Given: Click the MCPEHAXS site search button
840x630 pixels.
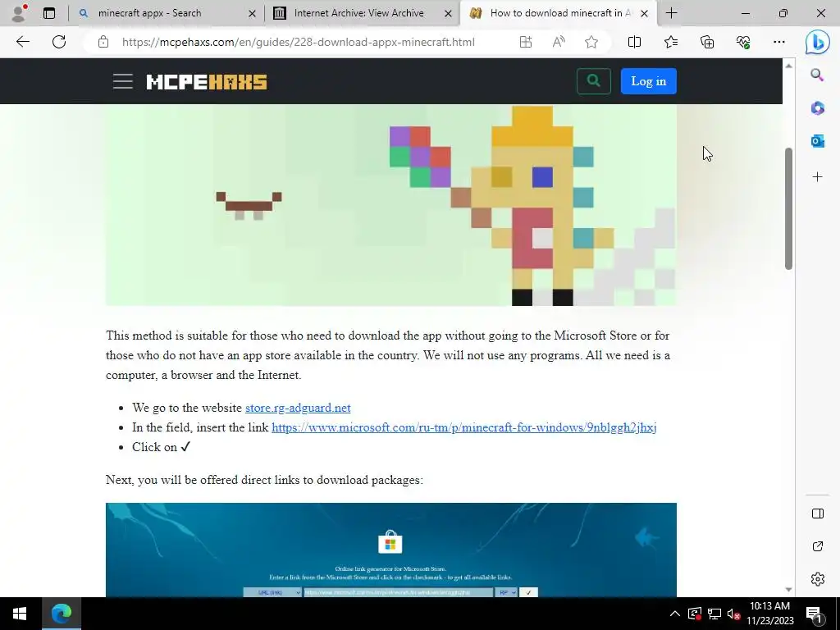Looking at the screenshot, I should [x=594, y=81].
